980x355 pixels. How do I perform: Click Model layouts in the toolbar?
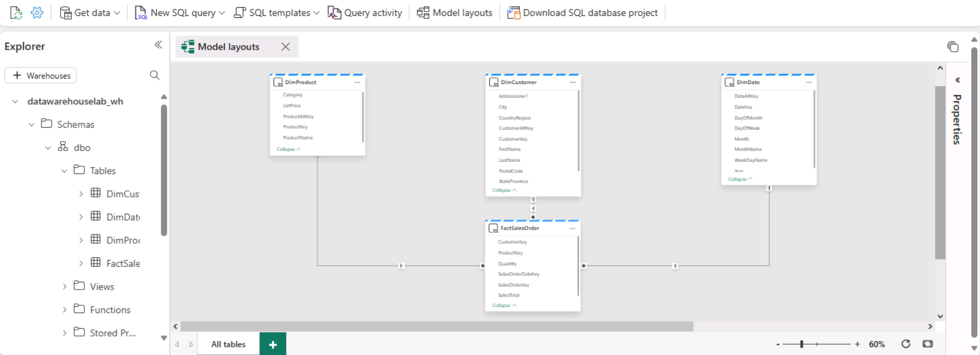coord(454,13)
